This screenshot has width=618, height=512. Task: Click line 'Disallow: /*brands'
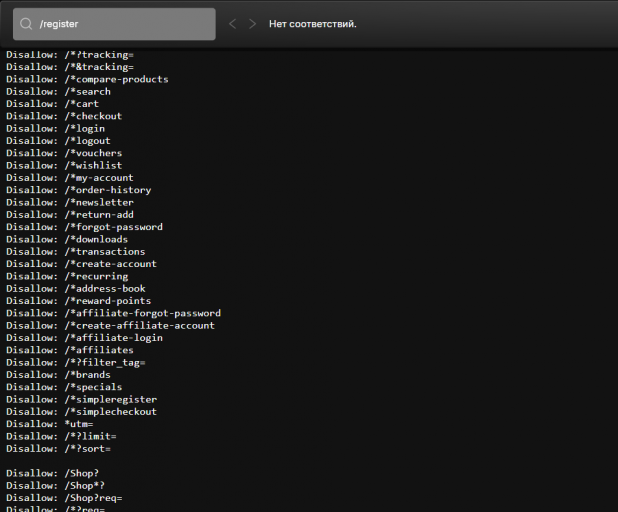coord(58,375)
